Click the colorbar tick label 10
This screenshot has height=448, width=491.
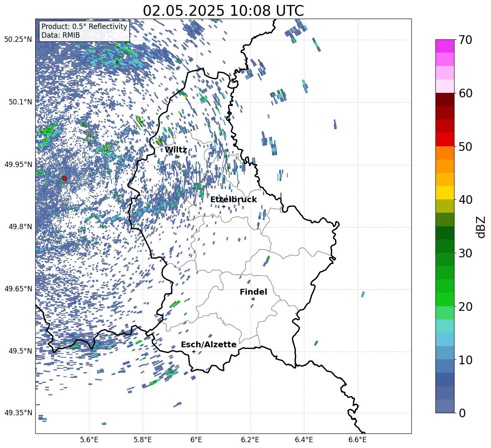coord(465,360)
